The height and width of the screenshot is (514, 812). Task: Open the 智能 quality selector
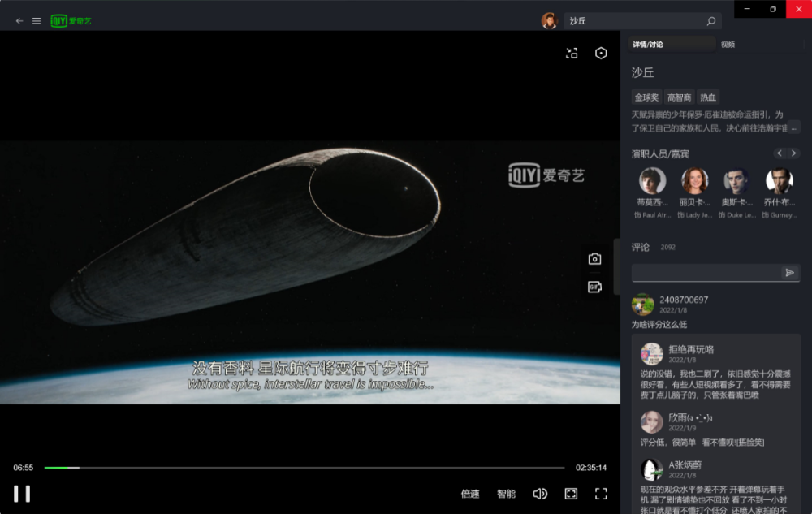(x=506, y=494)
